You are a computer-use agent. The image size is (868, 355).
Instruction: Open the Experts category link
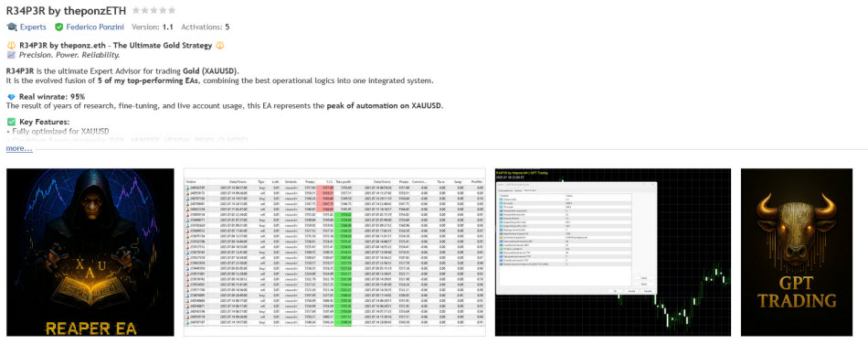[x=33, y=27]
